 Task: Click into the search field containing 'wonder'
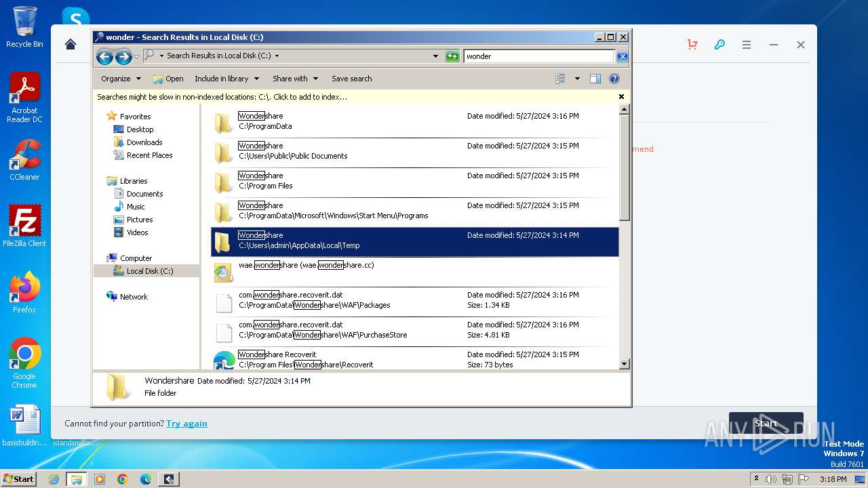coord(539,56)
